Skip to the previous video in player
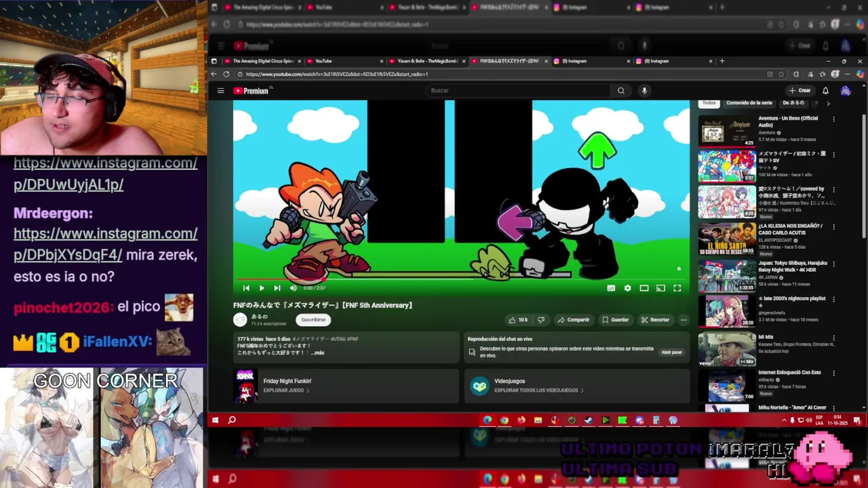Screen dimensions: 868x488 [x=246, y=288]
